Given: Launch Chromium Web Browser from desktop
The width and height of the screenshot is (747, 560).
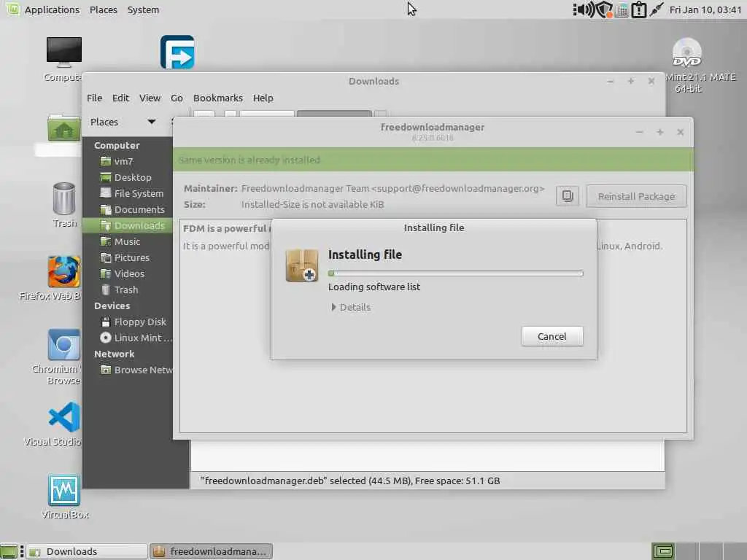Looking at the screenshot, I should pos(64,344).
